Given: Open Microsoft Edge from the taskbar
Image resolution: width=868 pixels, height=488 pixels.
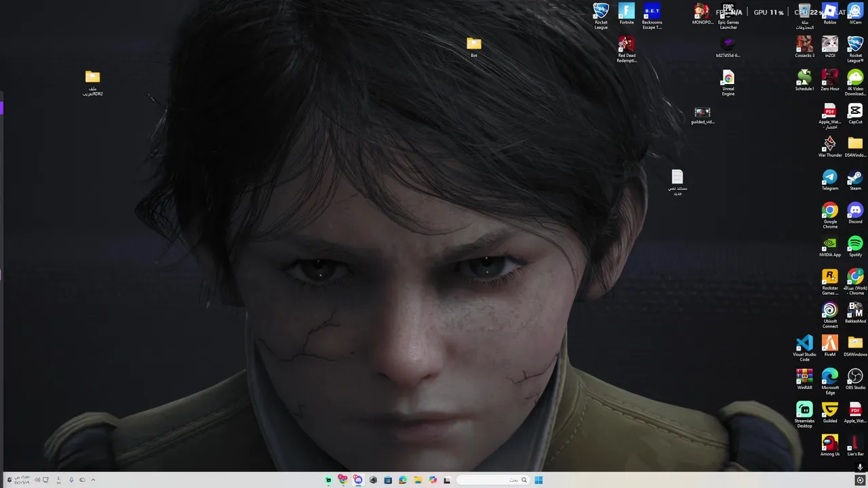Looking at the screenshot, I should 403,480.
